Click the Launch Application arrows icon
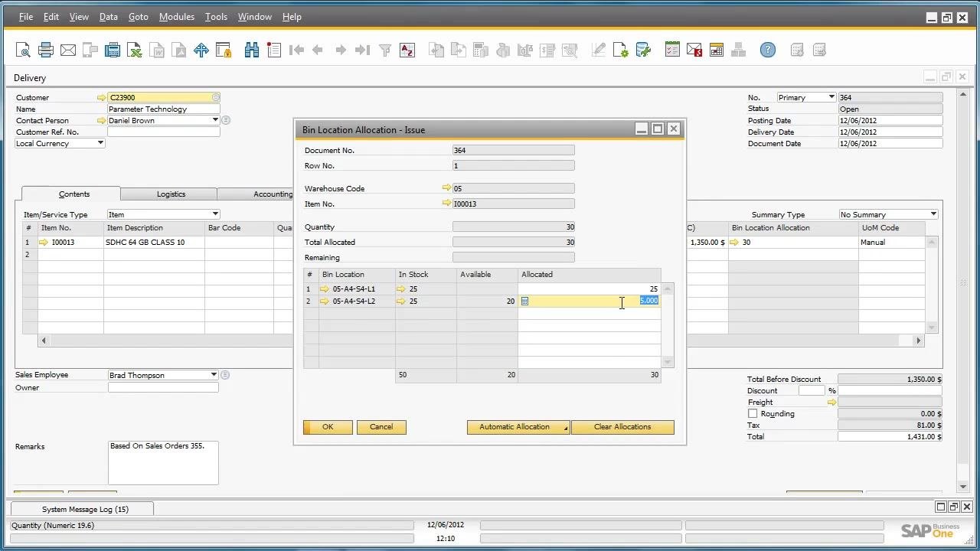This screenshot has height=551, width=980. click(201, 51)
